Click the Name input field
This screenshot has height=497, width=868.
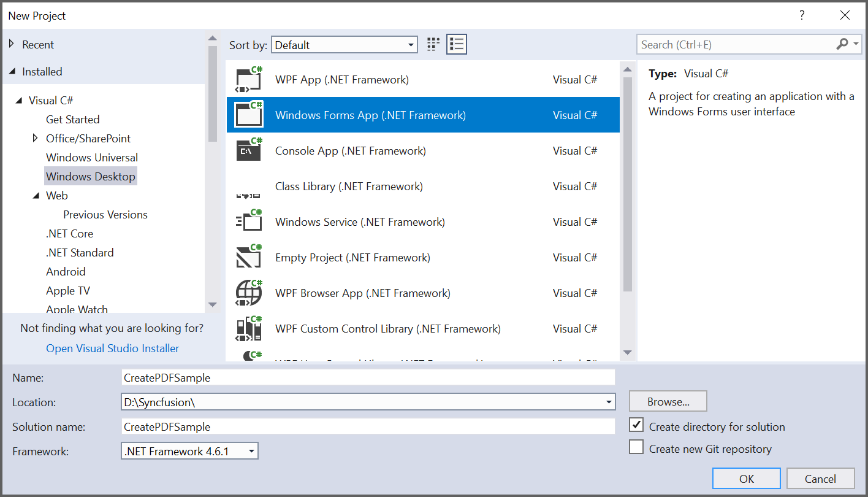368,377
